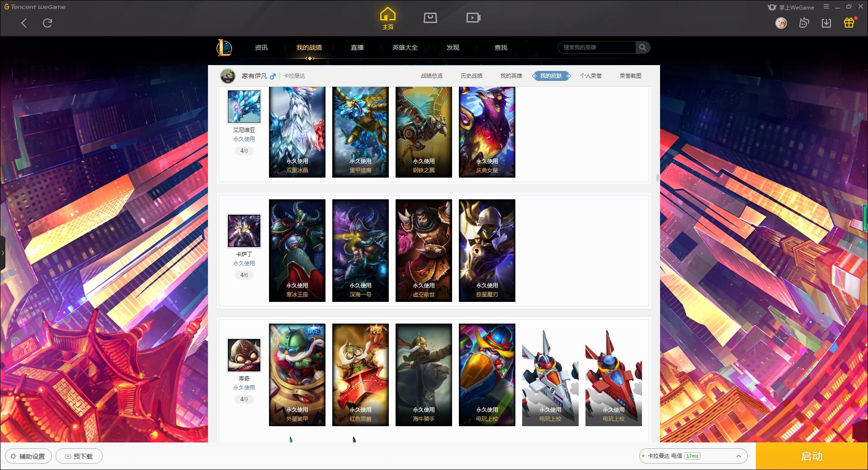Select the 艾尼维亚 champion portrait
Screen dimensions: 868x470
pos(244,107)
